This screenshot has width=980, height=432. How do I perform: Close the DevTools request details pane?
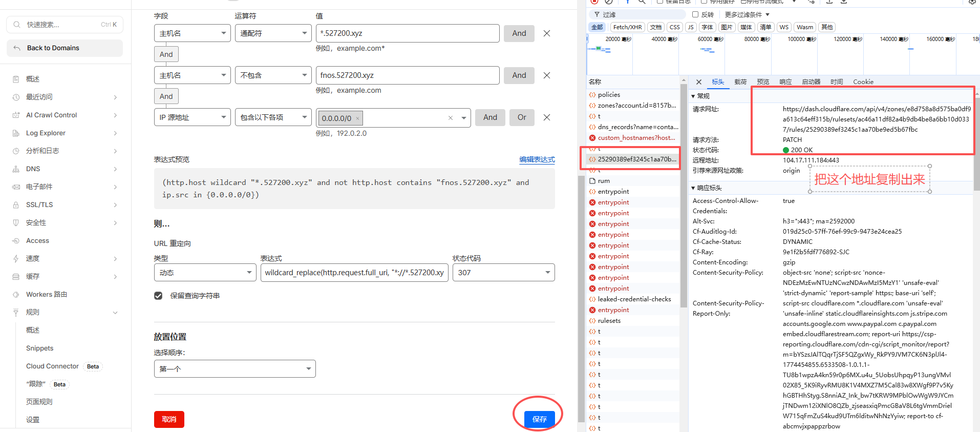click(x=698, y=82)
